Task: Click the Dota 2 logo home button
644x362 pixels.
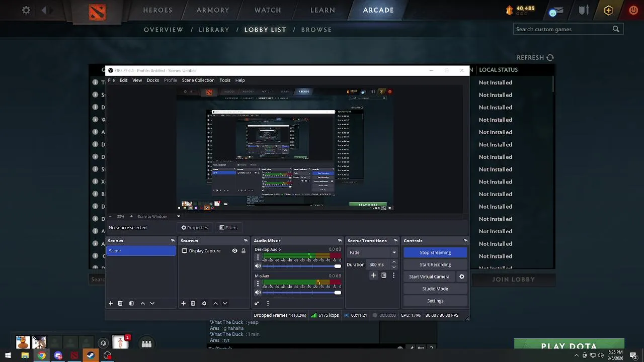Action: click(97, 12)
